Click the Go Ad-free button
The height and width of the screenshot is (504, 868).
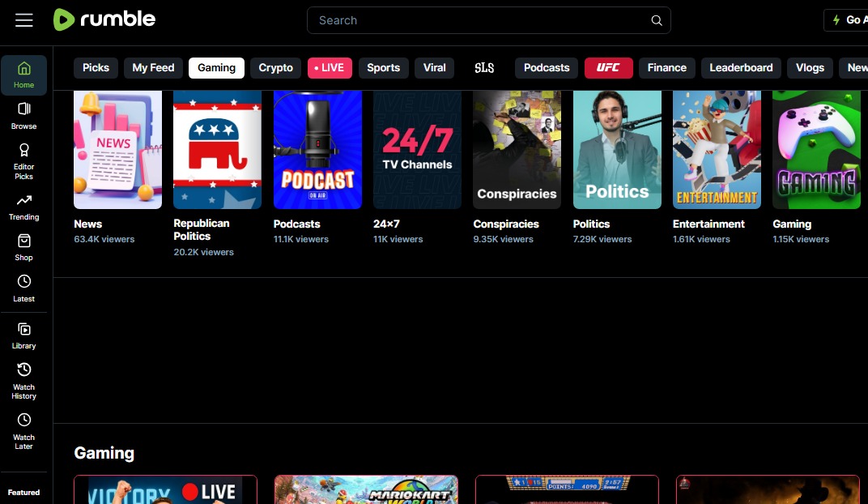pos(845,20)
